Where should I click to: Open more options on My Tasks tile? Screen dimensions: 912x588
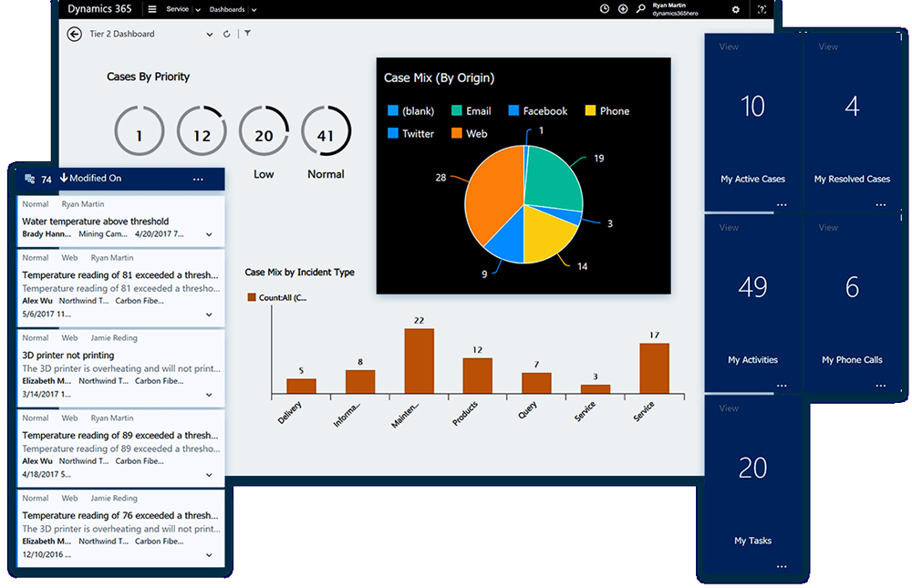coord(782,566)
